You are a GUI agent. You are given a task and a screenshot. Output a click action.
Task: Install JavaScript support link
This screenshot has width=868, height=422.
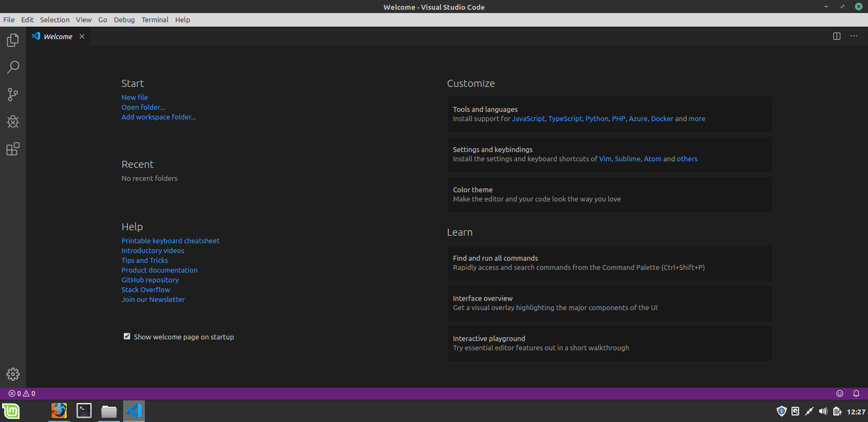pos(528,119)
